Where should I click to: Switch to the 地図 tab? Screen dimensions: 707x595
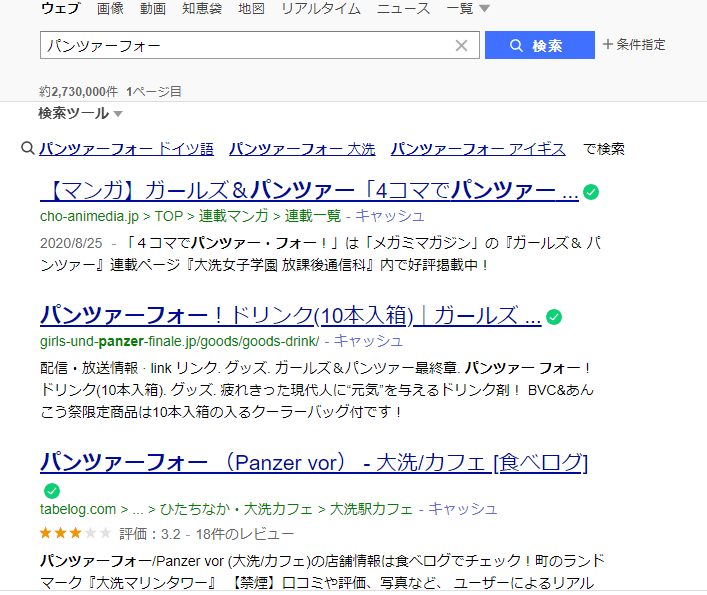tap(251, 8)
